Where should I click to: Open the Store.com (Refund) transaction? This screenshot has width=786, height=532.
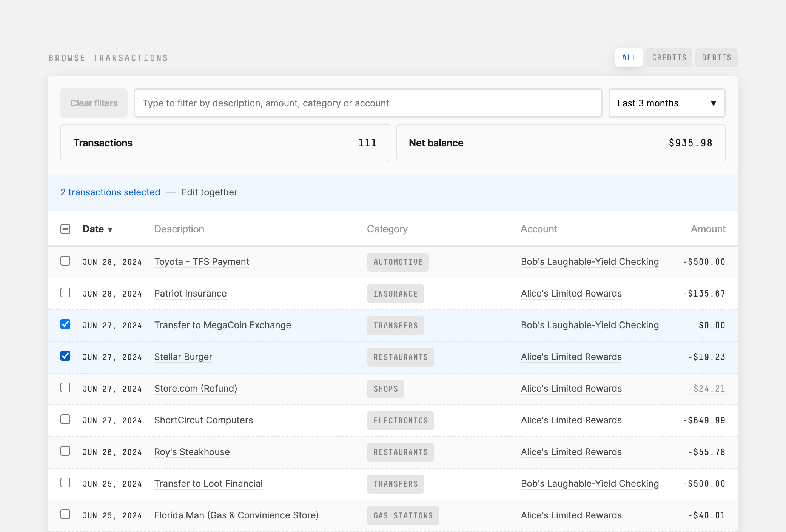(x=196, y=389)
